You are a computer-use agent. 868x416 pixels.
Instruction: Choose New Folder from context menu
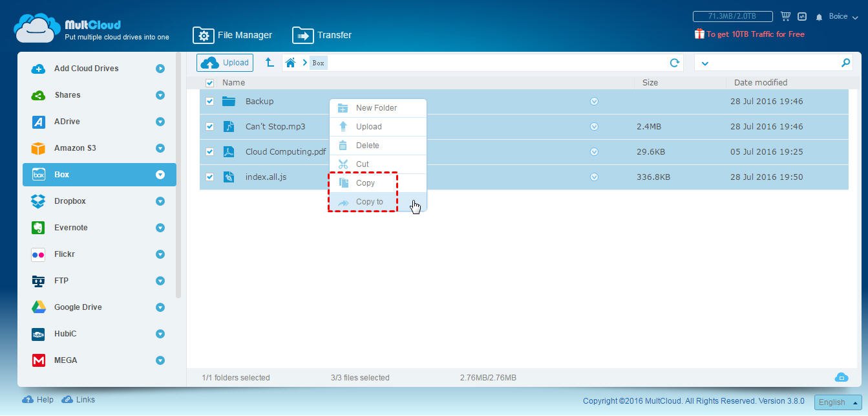[378, 108]
